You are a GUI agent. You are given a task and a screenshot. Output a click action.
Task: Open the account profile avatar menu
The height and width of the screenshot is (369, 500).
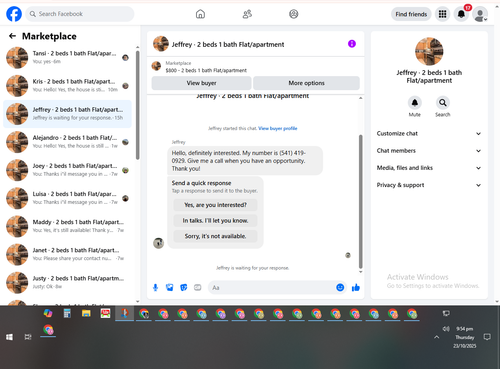pos(480,14)
